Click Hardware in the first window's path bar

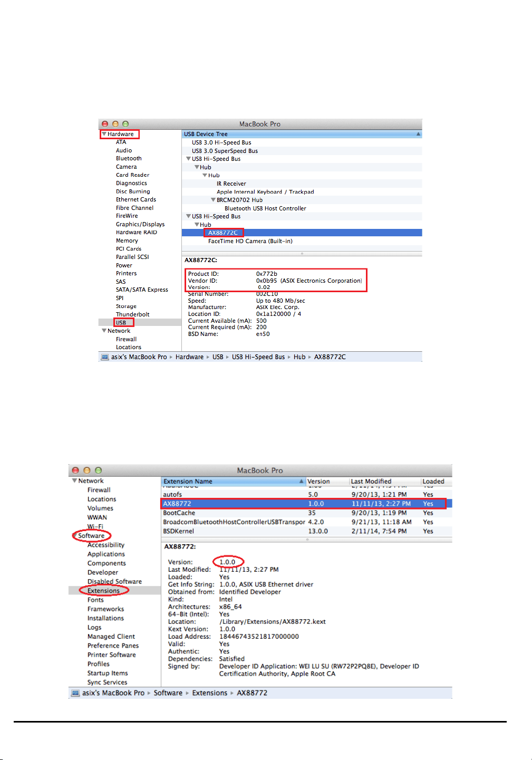coord(189,357)
